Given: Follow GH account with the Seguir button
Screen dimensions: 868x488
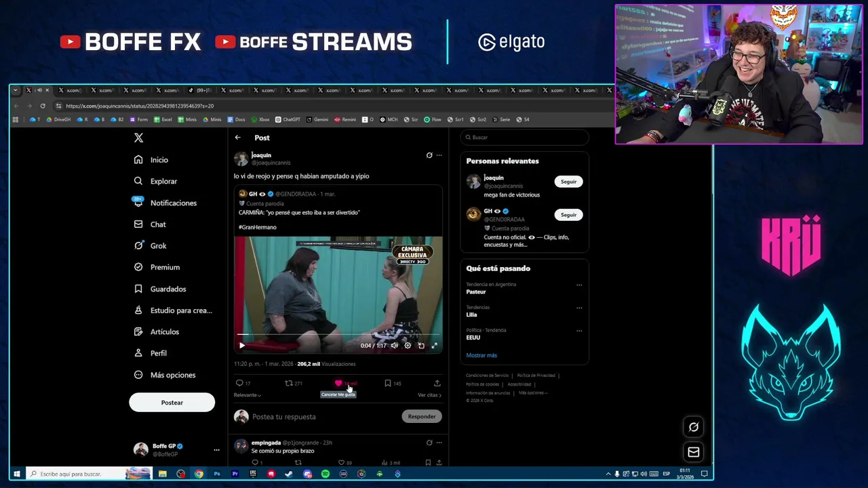Looking at the screenshot, I should tap(568, 215).
